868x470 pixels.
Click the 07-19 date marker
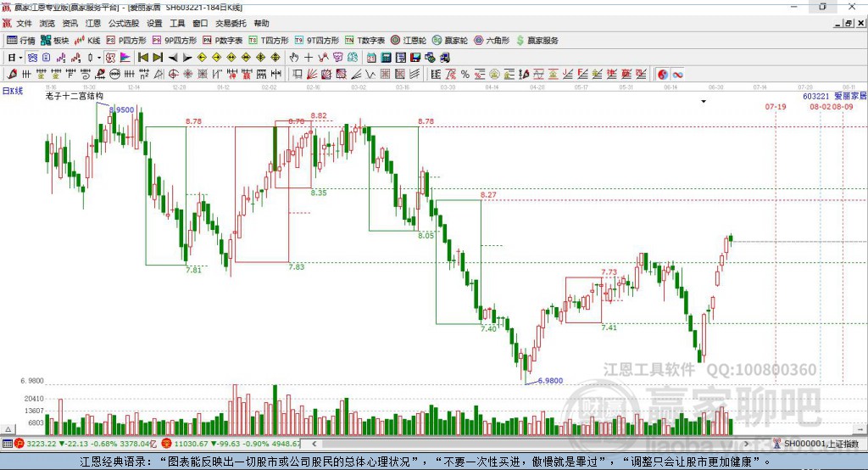(776, 106)
